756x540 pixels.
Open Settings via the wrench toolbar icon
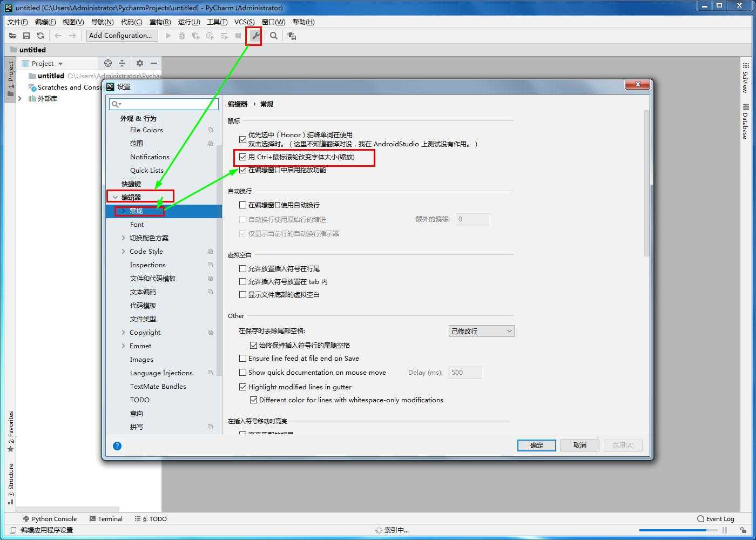[255, 36]
